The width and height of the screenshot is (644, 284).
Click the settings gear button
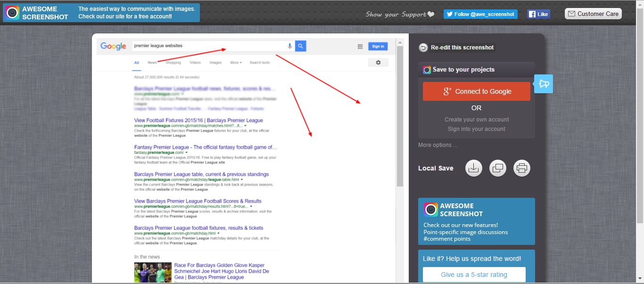[x=378, y=62]
